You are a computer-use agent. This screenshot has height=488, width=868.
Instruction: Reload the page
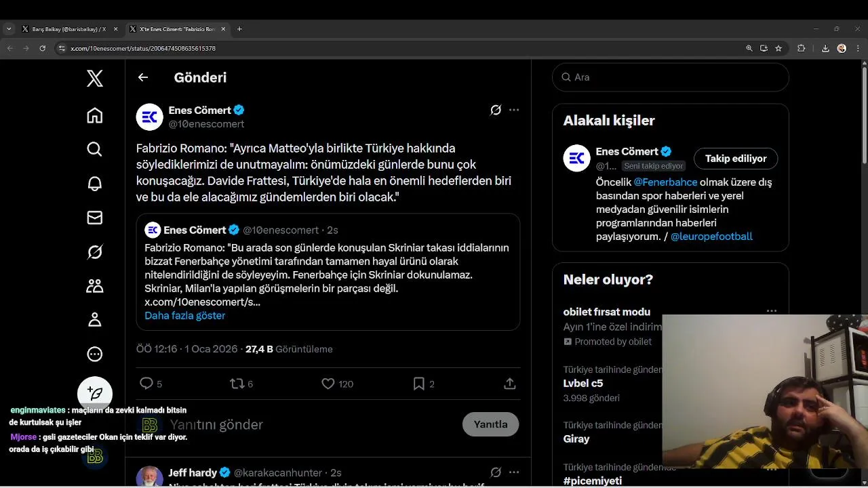tap(43, 48)
